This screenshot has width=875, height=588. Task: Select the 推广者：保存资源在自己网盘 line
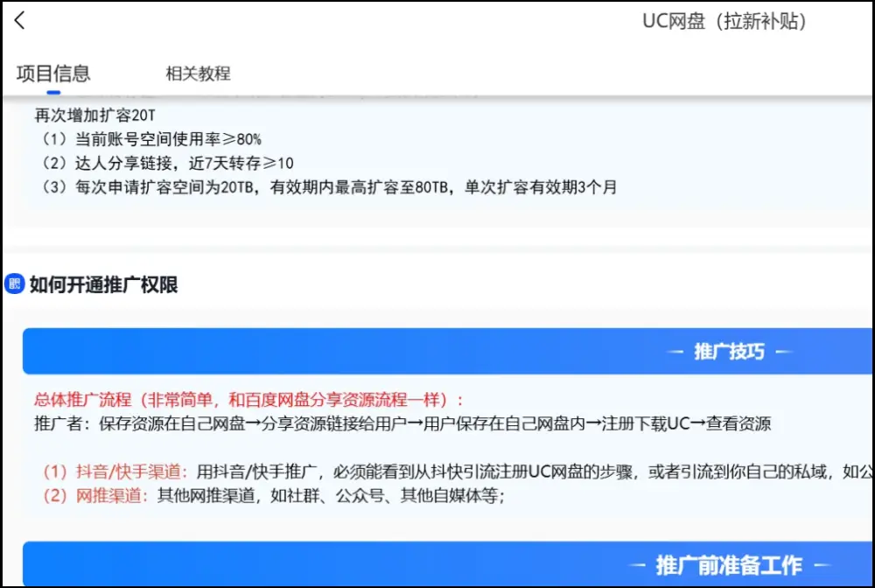coord(402,423)
